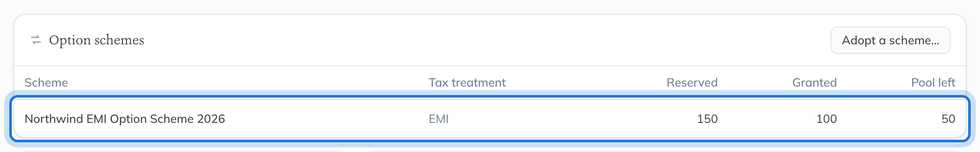The width and height of the screenshot is (980, 152).
Task: Click the year 2026 in the scheme name
Action: (211, 119)
